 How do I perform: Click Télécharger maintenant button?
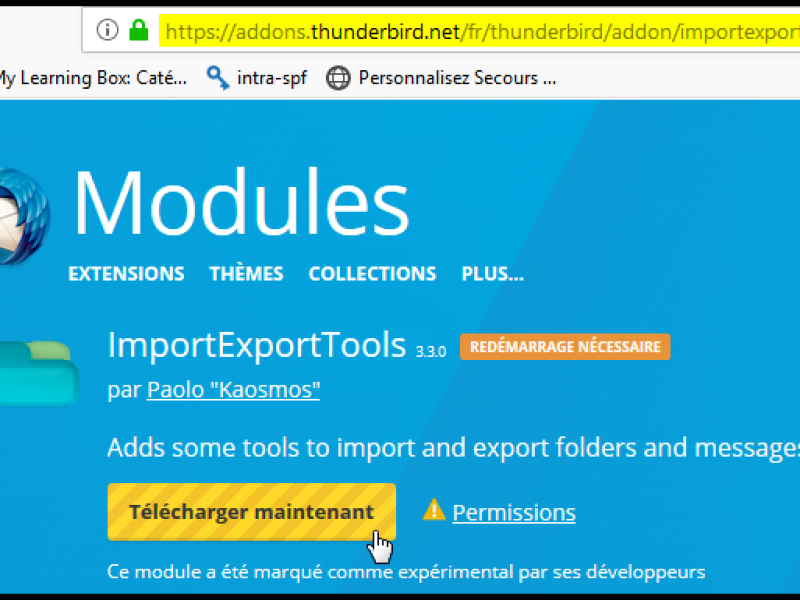(252, 512)
